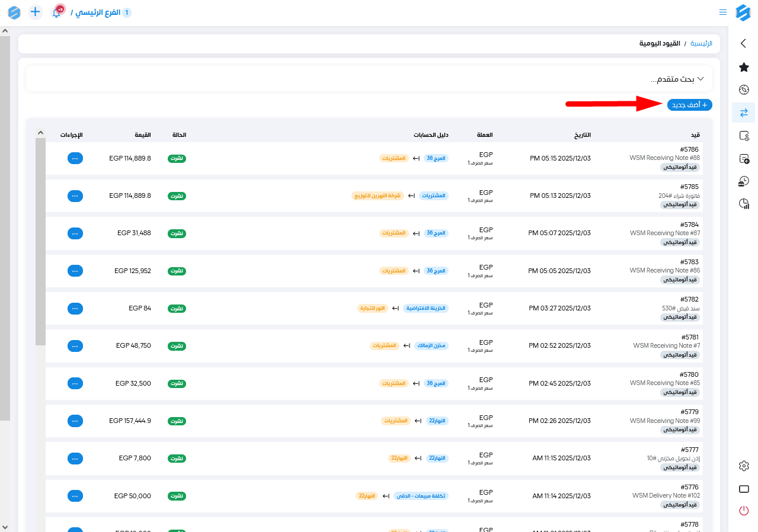Image resolution: width=758 pixels, height=532 pixels.
Task: Click the notifications bell icon
Action: (x=57, y=12)
